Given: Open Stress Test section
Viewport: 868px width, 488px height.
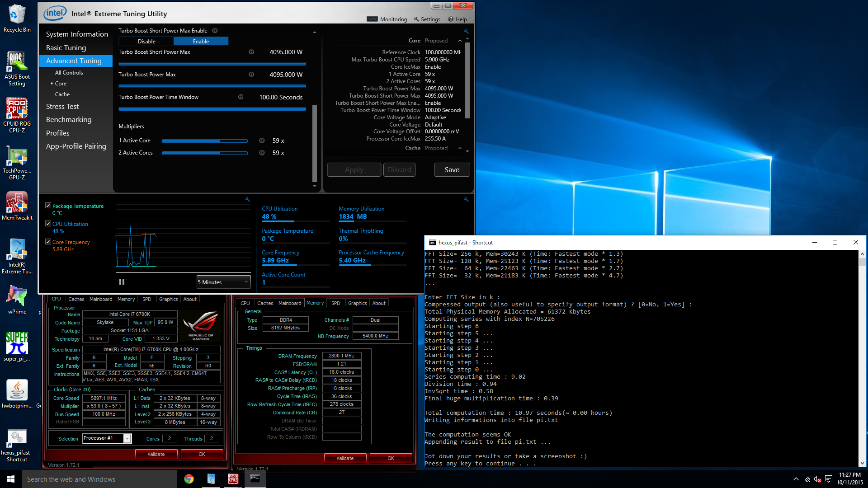Looking at the screenshot, I should click(62, 107).
